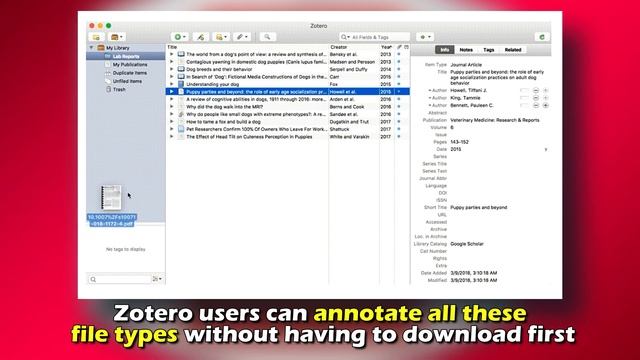This screenshot has height=360, width=640.
Task: Expand the 'Puppy parties and beyond' row
Action: click(171, 92)
